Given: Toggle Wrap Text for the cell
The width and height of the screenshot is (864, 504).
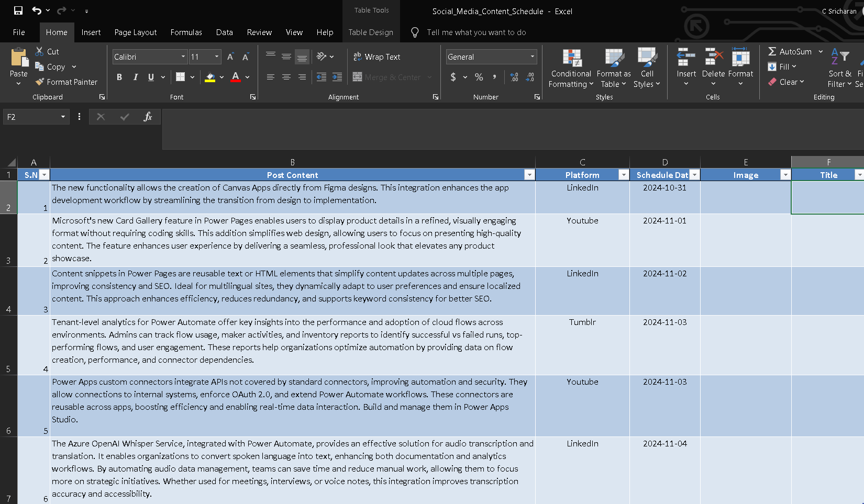Looking at the screenshot, I should pos(377,57).
